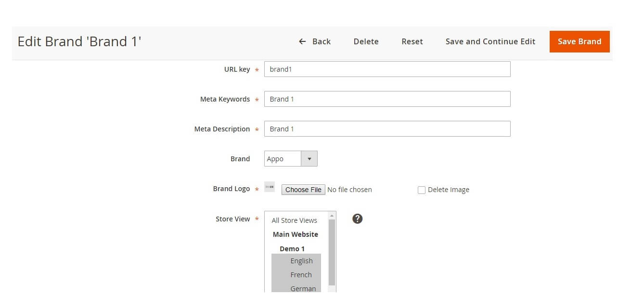Click the Reset button
Image resolution: width=644 pixels, height=296 pixels.
click(412, 41)
